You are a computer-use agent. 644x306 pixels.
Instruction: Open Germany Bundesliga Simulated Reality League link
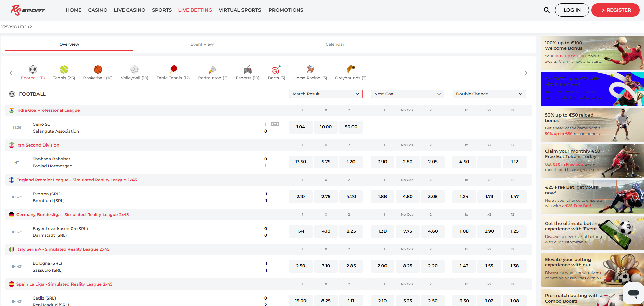[x=73, y=215]
